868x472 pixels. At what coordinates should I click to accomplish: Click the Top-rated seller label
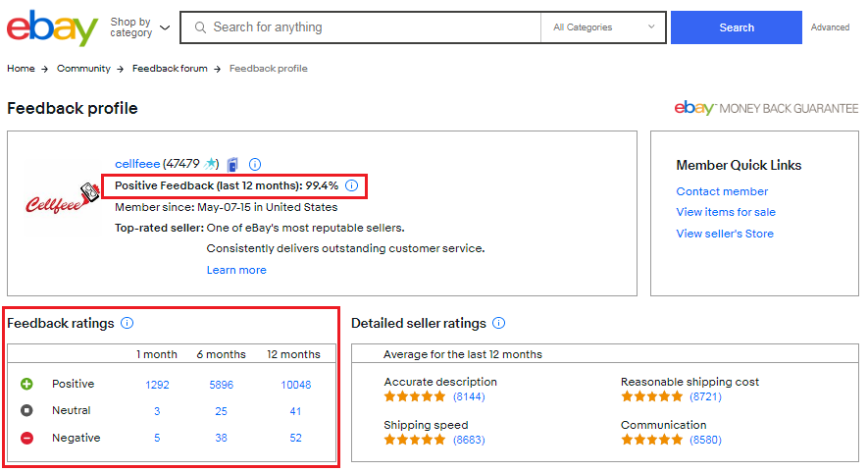pos(160,228)
